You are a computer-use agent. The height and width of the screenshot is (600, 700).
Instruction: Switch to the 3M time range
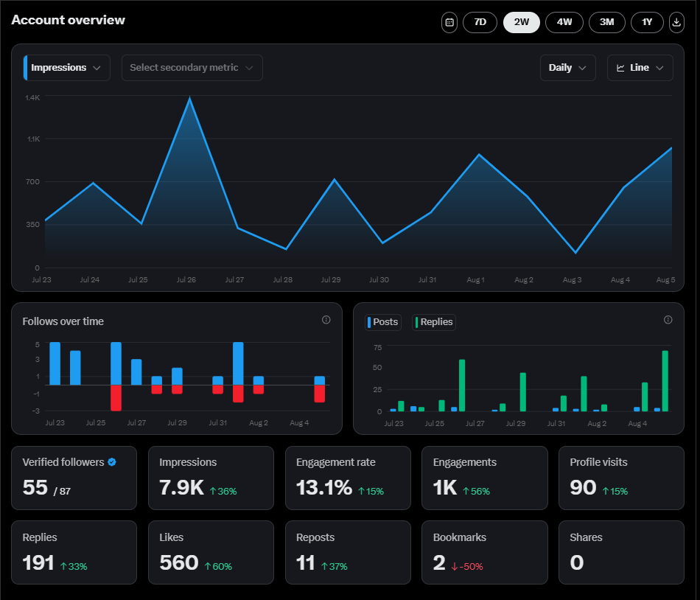click(x=606, y=22)
